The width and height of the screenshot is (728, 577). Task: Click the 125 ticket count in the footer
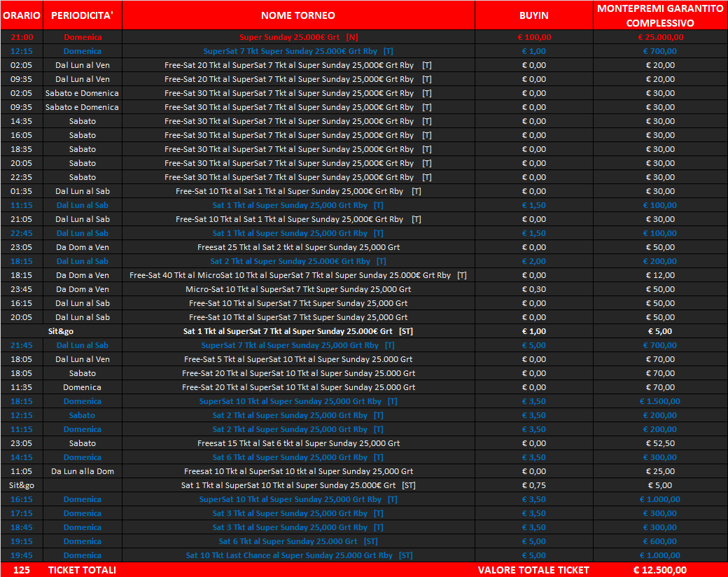click(22, 570)
